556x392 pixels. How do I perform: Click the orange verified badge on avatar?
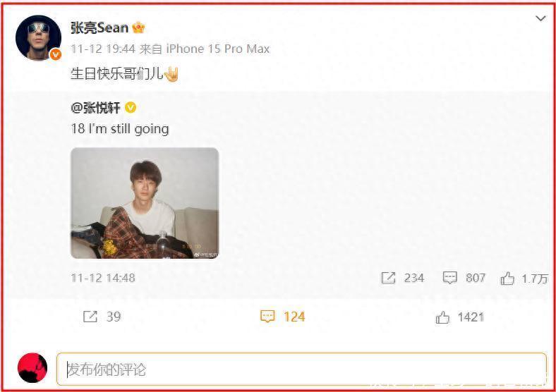pyautogui.click(x=56, y=54)
